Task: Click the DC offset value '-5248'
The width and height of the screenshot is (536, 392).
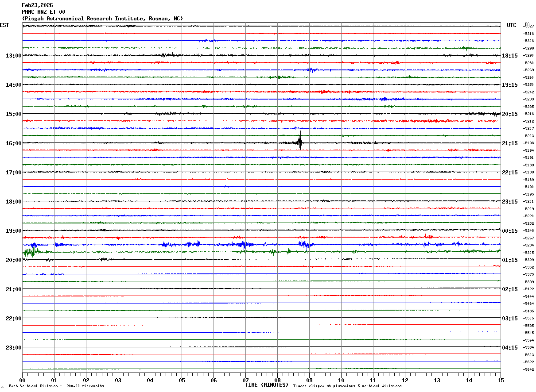Action: [528, 231]
